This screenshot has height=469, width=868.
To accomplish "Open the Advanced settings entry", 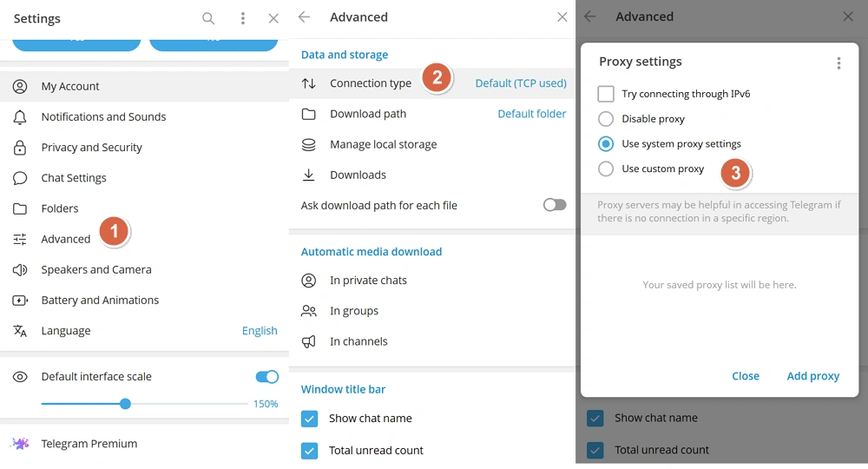I will pos(144,239).
